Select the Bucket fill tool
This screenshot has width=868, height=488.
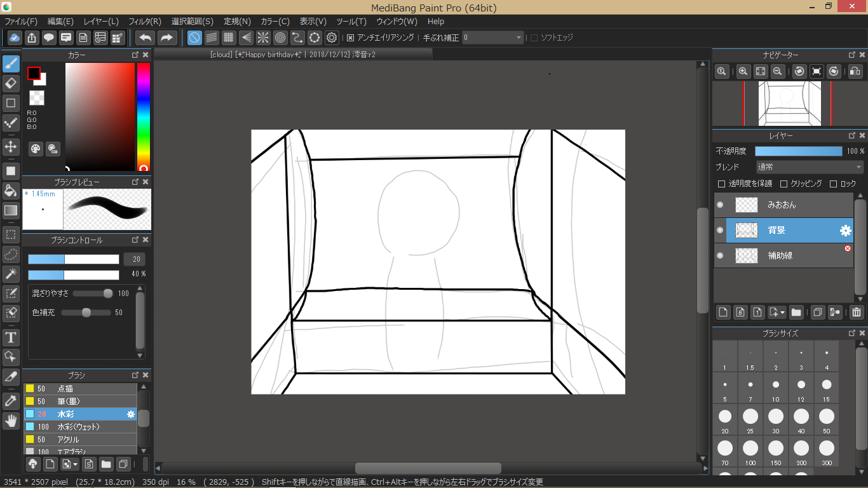(x=11, y=191)
